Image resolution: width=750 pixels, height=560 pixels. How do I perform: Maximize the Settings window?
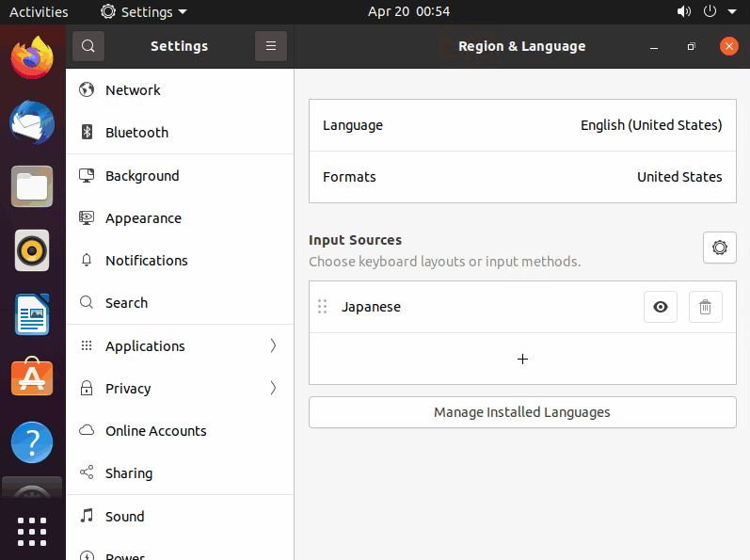[x=691, y=46]
